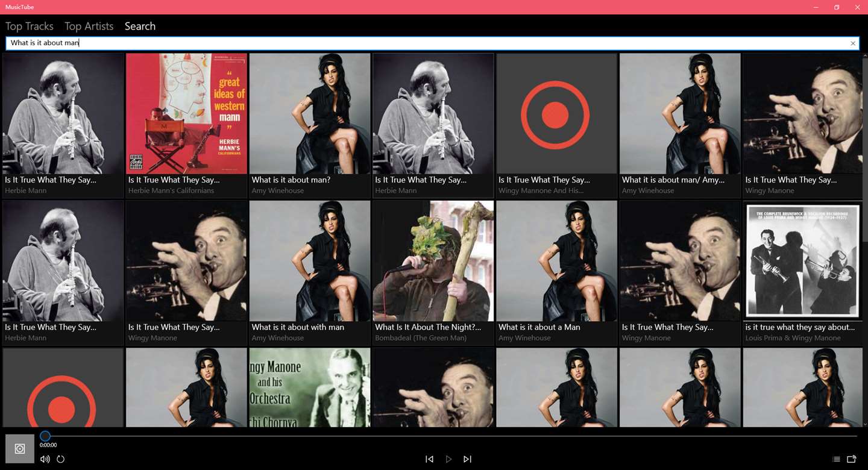This screenshot has width=868, height=470.
Task: Click the volume speaker icon
Action: [45, 459]
